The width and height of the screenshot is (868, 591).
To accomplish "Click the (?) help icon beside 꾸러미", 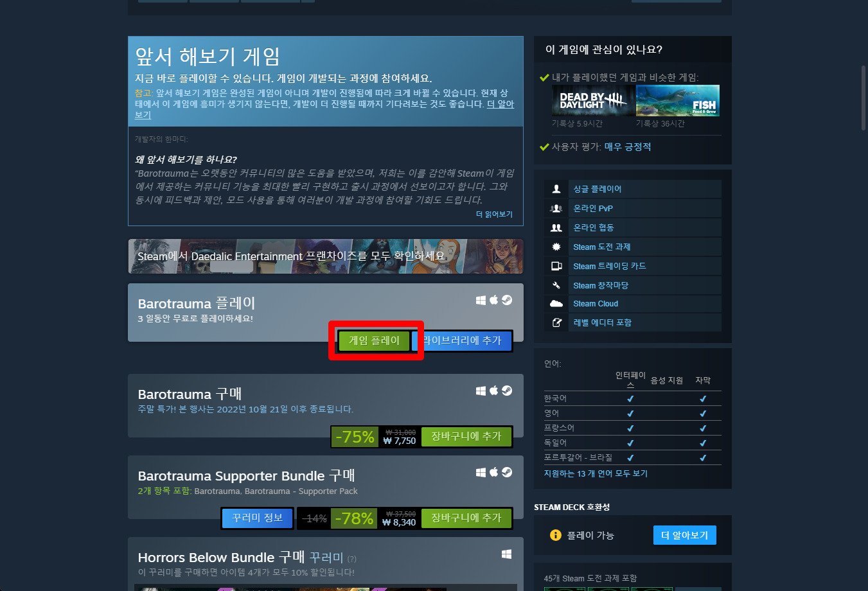I will (352, 559).
